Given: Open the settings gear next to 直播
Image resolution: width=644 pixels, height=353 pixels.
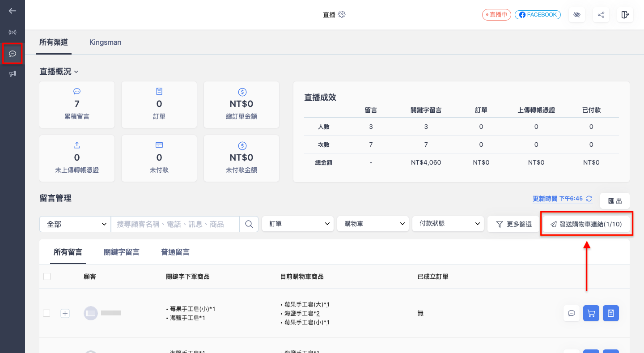Looking at the screenshot, I should (x=342, y=14).
